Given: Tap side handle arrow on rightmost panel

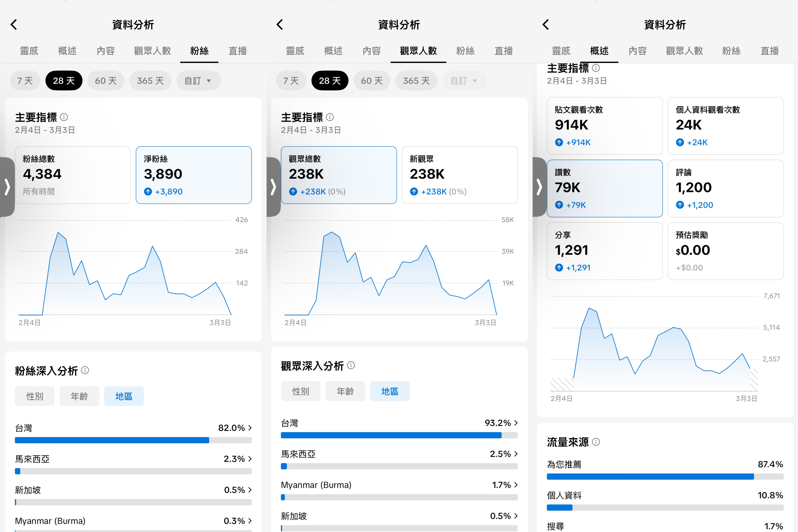Looking at the screenshot, I should coord(539,187).
